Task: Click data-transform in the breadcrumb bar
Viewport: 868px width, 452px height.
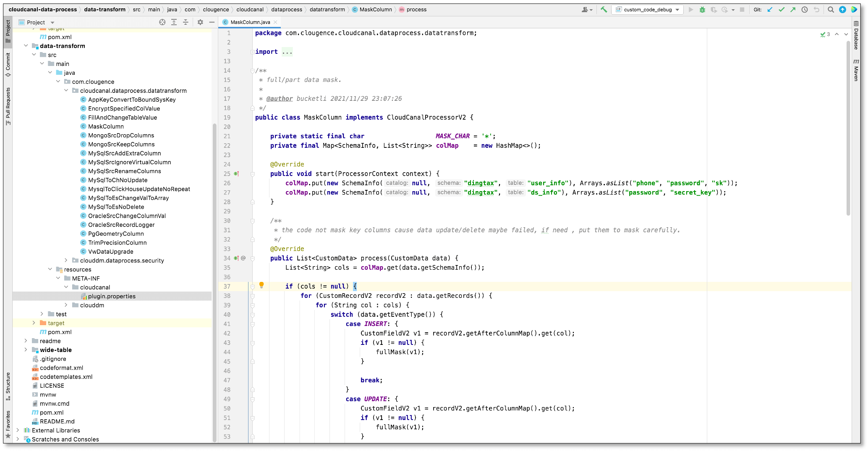Action: click(105, 10)
